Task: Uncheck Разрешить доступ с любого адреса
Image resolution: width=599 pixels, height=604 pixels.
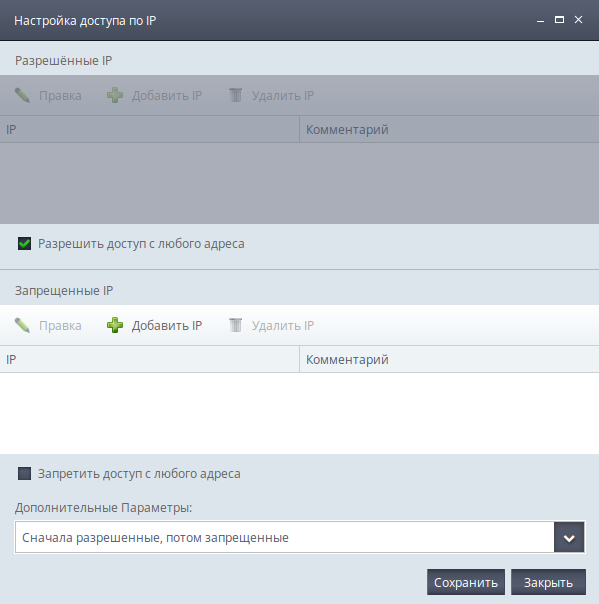Action: (x=24, y=243)
